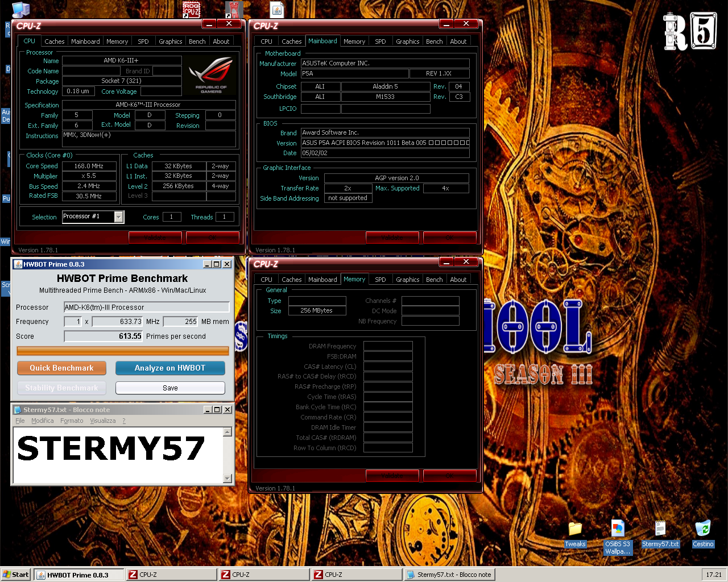Open the Bench tab in the top-left CPU-Z window
This screenshot has width=728, height=582.
click(197, 41)
